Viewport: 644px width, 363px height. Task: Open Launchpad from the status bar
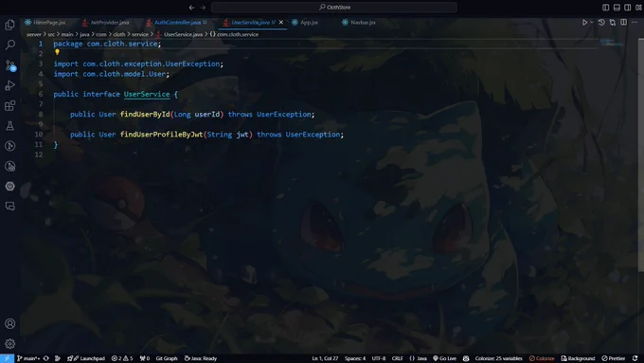(86, 358)
